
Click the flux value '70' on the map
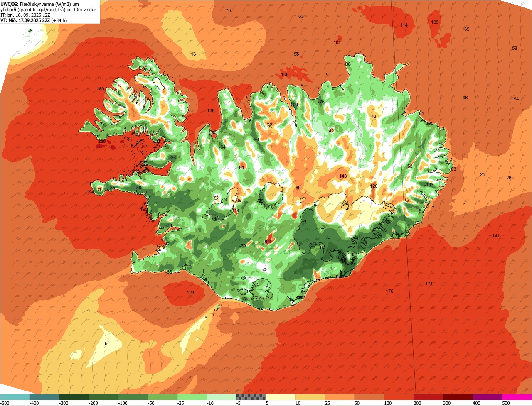click(228, 11)
